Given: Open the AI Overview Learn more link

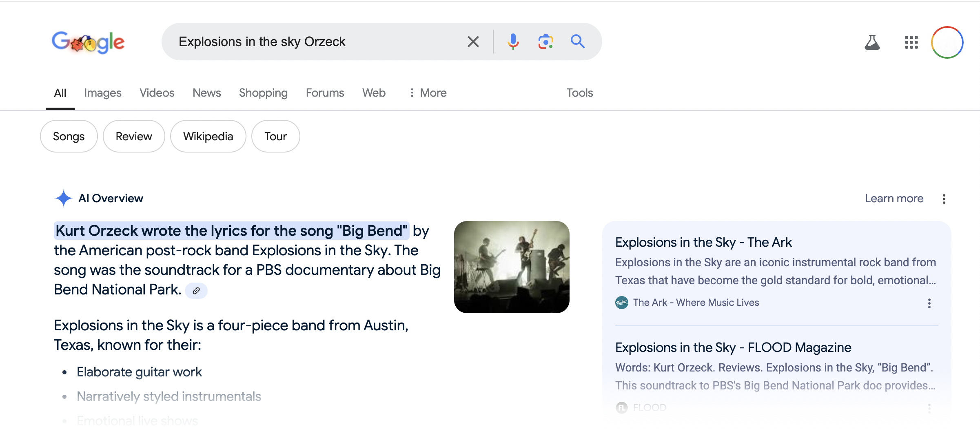Looking at the screenshot, I should point(894,199).
